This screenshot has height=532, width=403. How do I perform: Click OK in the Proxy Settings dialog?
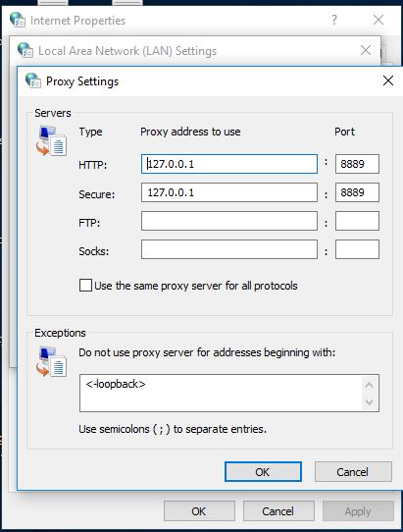(x=263, y=471)
